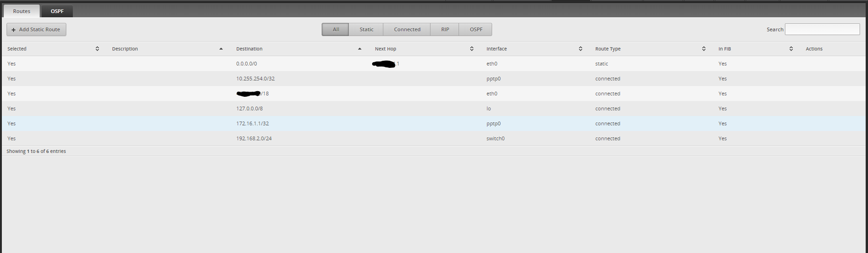Sort by Interface column arrows
The width and height of the screenshot is (868, 253).
(x=580, y=49)
